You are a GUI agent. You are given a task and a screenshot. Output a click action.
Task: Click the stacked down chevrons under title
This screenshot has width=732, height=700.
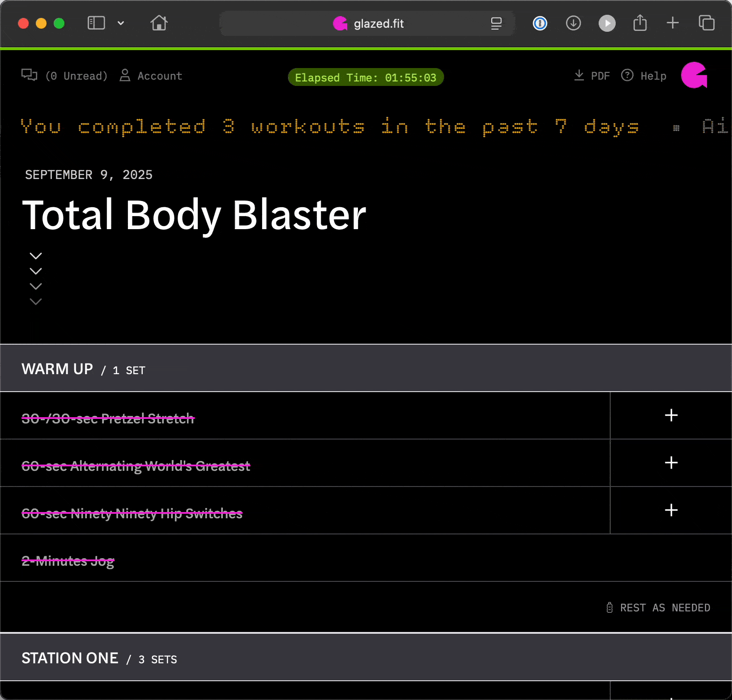click(x=36, y=278)
